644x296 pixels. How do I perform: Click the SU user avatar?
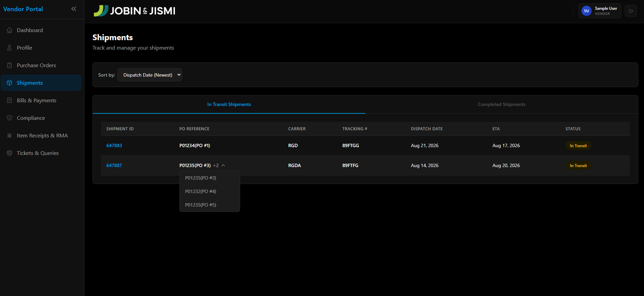pos(586,11)
